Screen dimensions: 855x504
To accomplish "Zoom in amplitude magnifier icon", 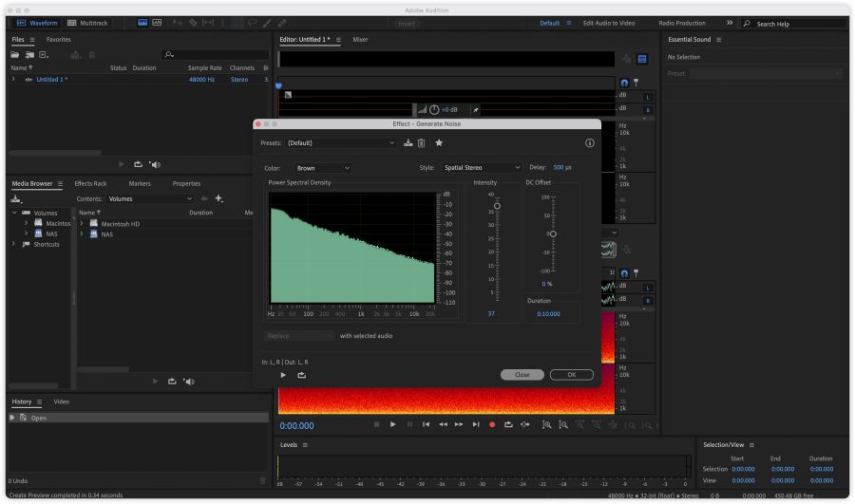I will (546, 424).
